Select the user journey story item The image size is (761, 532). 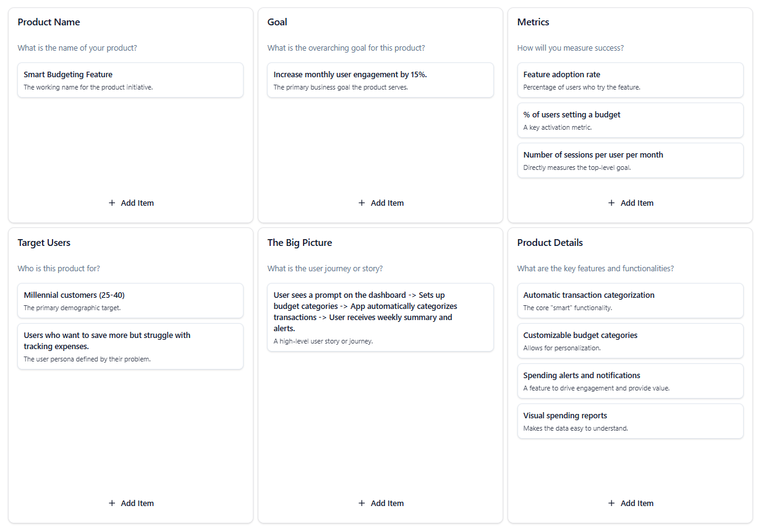point(380,317)
